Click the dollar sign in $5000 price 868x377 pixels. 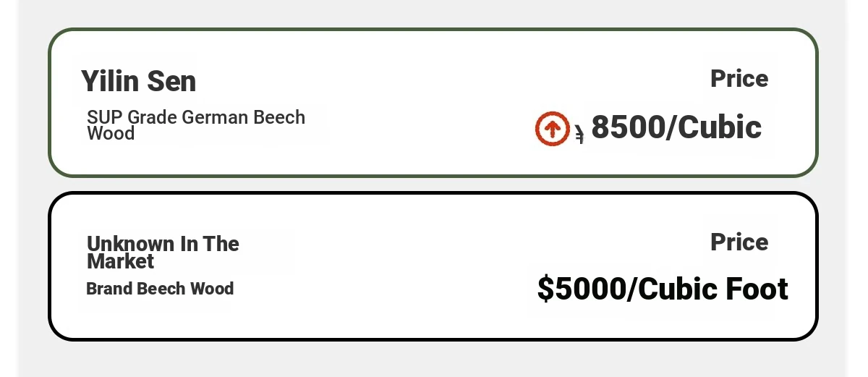545,289
